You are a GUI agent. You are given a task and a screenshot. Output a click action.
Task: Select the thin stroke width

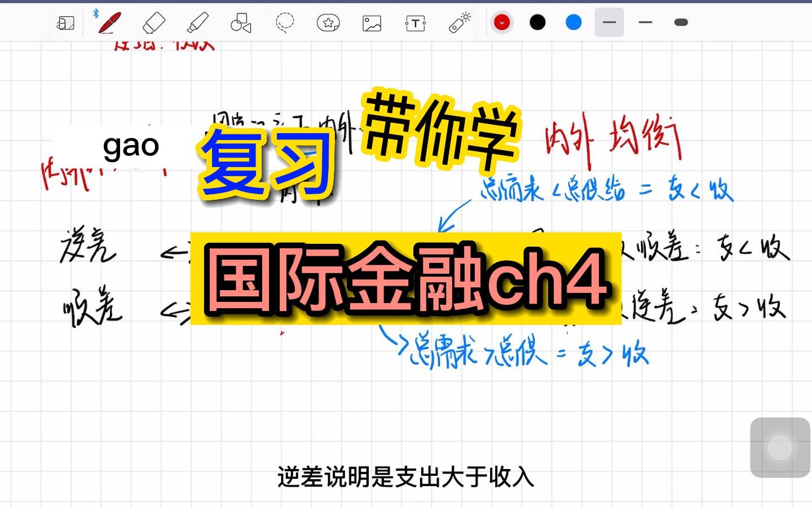tap(610, 23)
